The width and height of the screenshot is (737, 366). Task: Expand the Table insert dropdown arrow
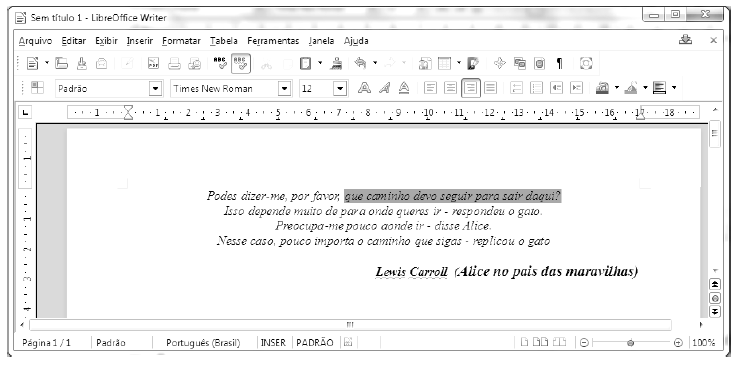pyautogui.click(x=459, y=63)
